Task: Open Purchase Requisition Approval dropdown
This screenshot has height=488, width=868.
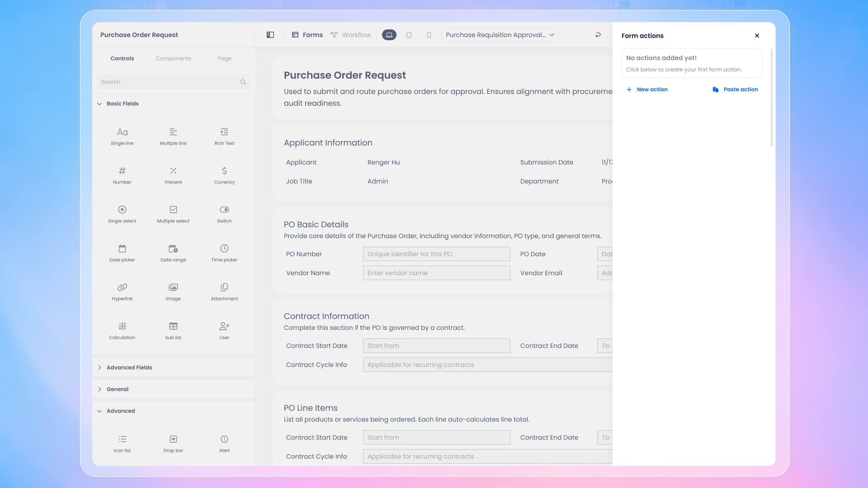Action: (x=500, y=35)
